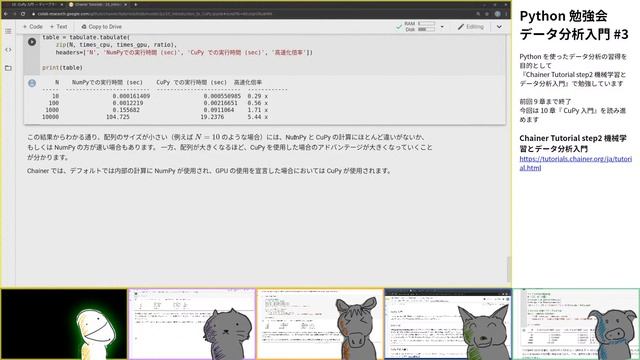Image resolution: width=640 pixels, height=360 pixels.
Task: Open the Editing mode menu
Action: [471, 27]
